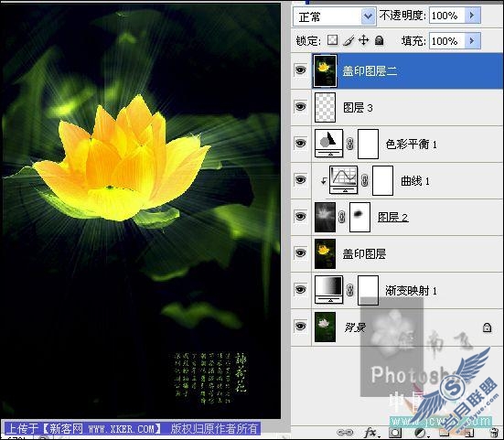The width and height of the screenshot is (504, 440).
Task: Click the 填充 label
Action: click(x=413, y=41)
